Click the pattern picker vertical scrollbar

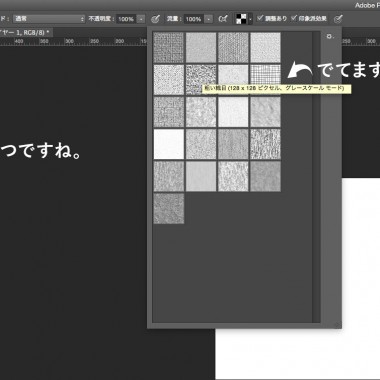(316, 177)
